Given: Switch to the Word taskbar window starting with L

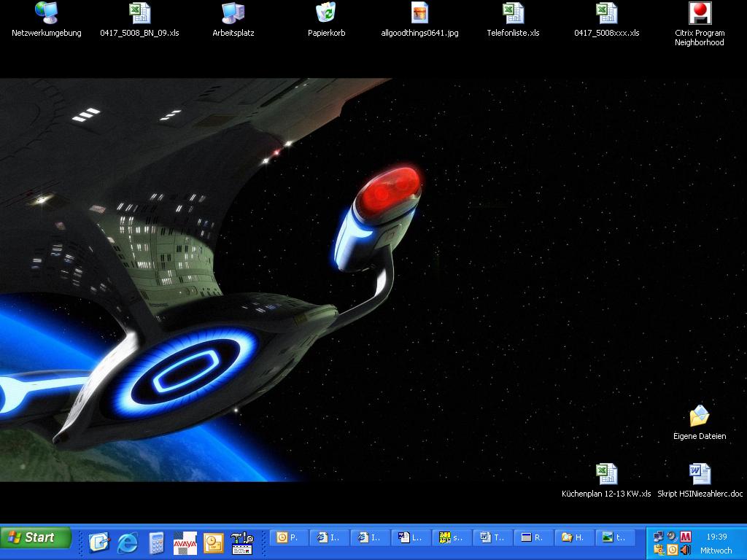Looking at the screenshot, I should pos(411,537).
